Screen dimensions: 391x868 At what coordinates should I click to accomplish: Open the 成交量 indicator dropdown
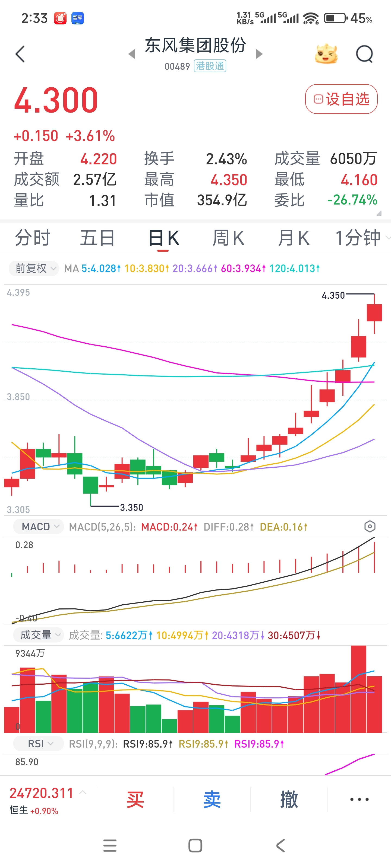(x=39, y=635)
